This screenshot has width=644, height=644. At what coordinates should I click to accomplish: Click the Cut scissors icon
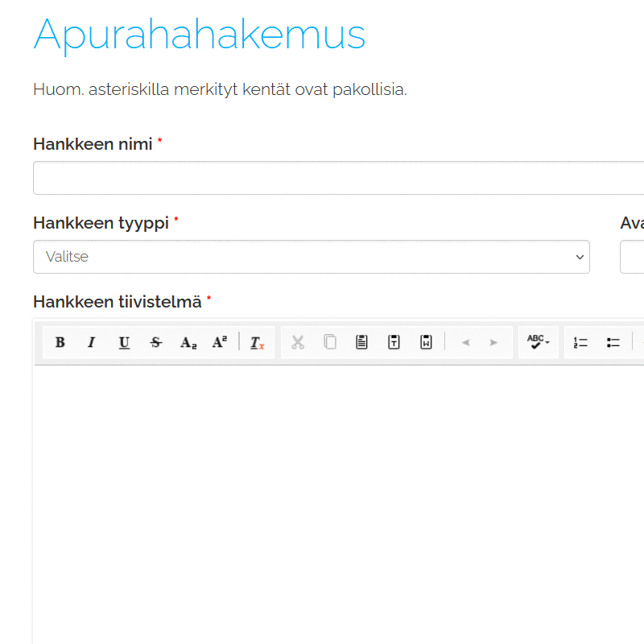click(x=298, y=342)
